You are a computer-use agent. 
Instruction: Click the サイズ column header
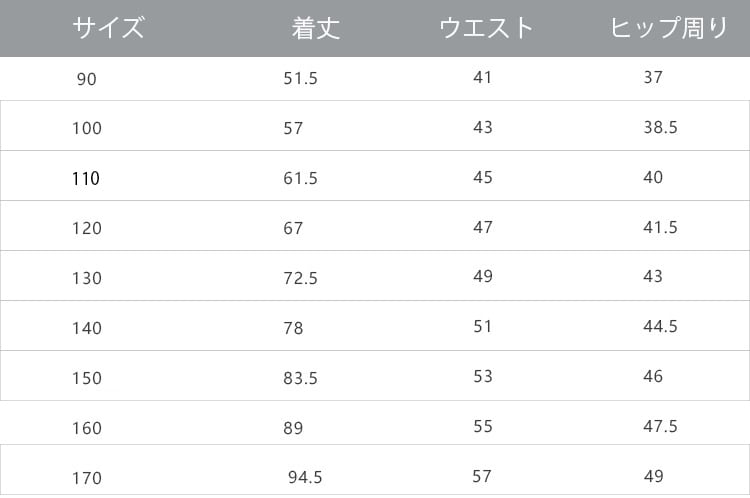[x=108, y=28]
